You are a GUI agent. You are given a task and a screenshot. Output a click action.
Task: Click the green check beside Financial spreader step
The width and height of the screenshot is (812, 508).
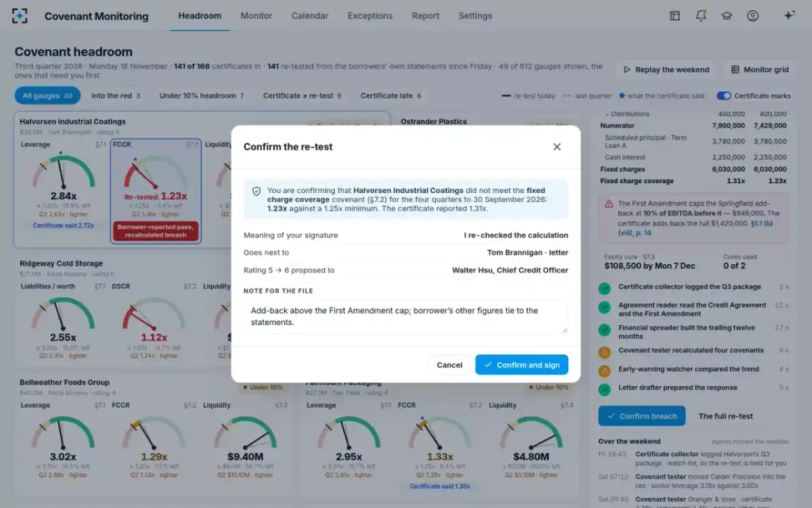point(604,330)
